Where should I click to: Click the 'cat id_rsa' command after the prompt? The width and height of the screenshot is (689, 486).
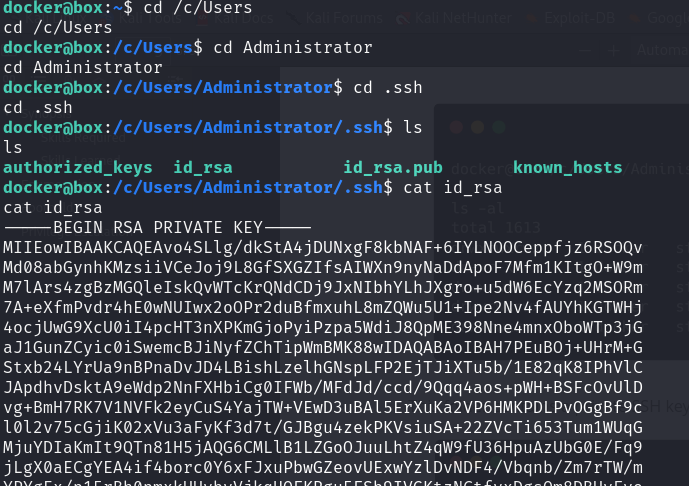[x=453, y=188]
